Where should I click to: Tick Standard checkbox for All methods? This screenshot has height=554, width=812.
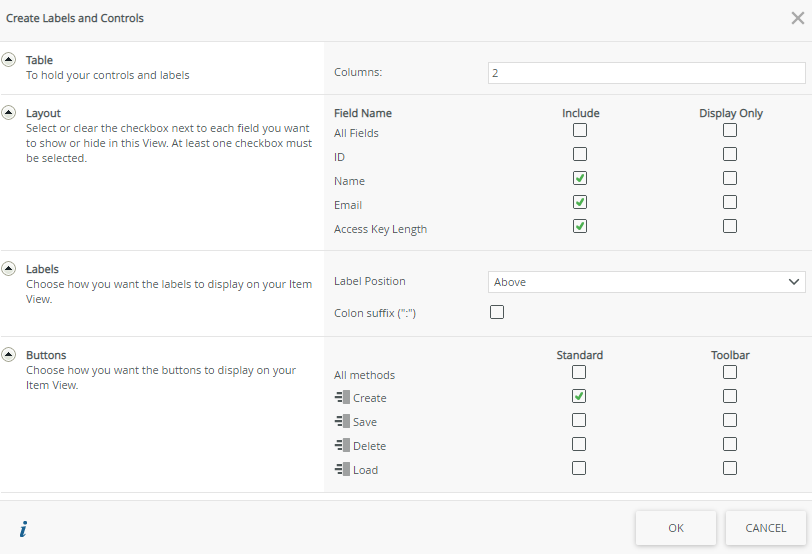[579, 372]
